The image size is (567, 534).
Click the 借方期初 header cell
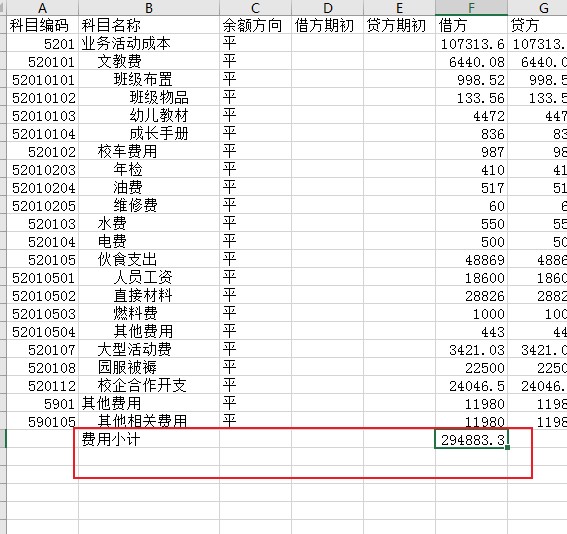[x=327, y=25]
